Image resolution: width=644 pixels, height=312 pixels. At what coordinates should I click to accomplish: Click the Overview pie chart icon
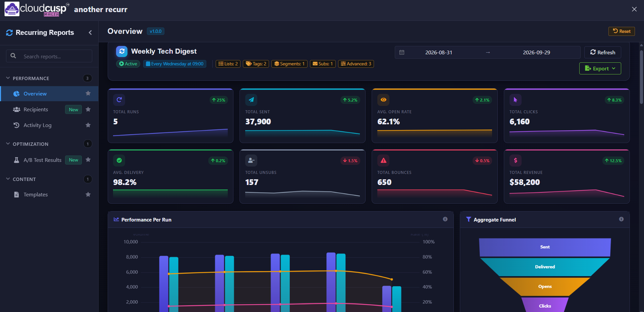(17, 94)
